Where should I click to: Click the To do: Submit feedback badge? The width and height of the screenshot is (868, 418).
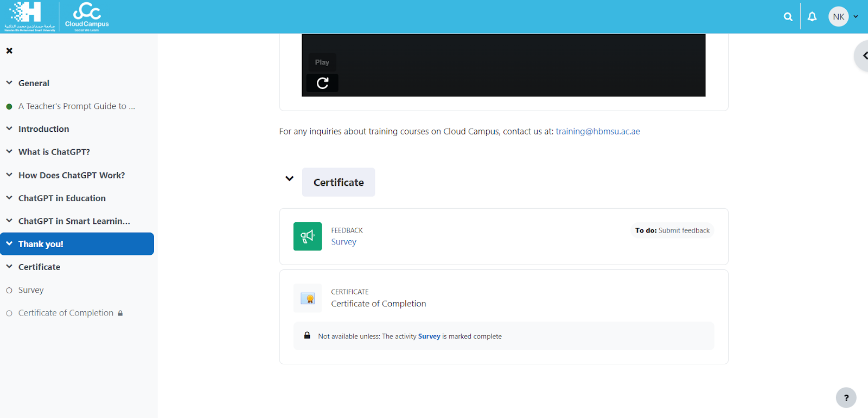pyautogui.click(x=672, y=230)
